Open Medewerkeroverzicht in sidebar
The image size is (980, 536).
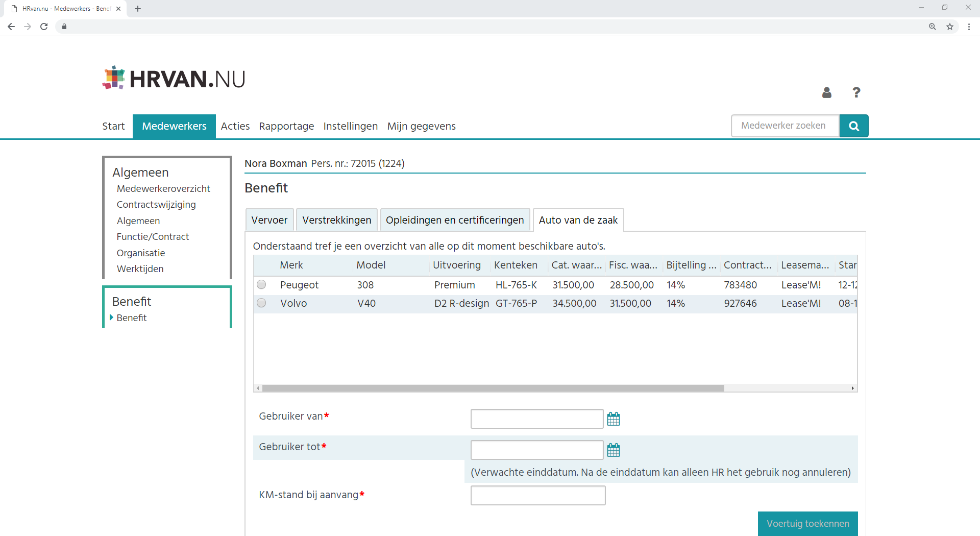coord(163,189)
